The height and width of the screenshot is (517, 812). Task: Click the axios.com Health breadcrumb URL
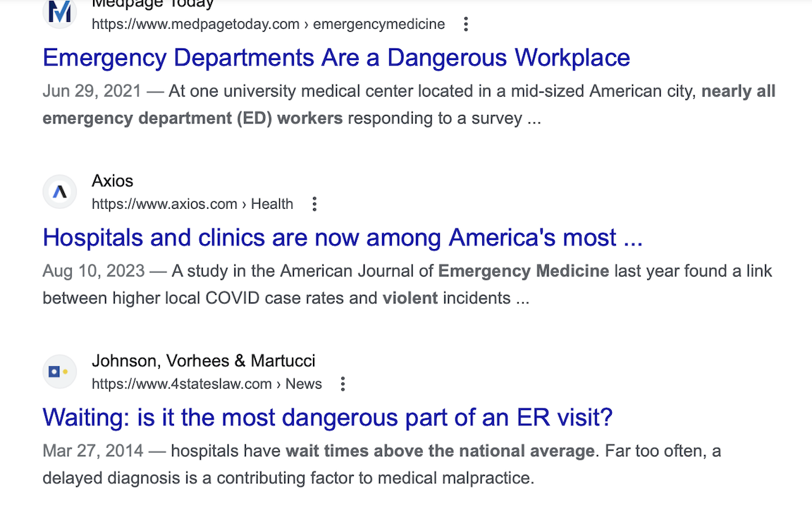click(192, 205)
